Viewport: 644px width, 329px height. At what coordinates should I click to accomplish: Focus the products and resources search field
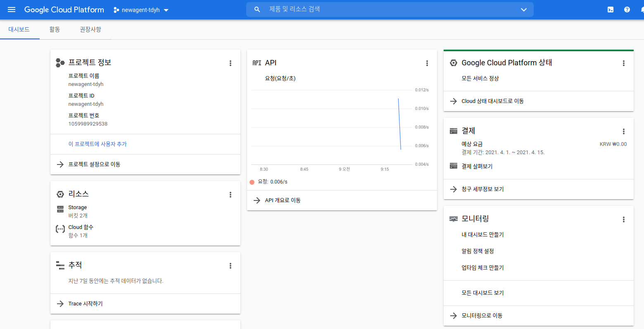point(390,10)
